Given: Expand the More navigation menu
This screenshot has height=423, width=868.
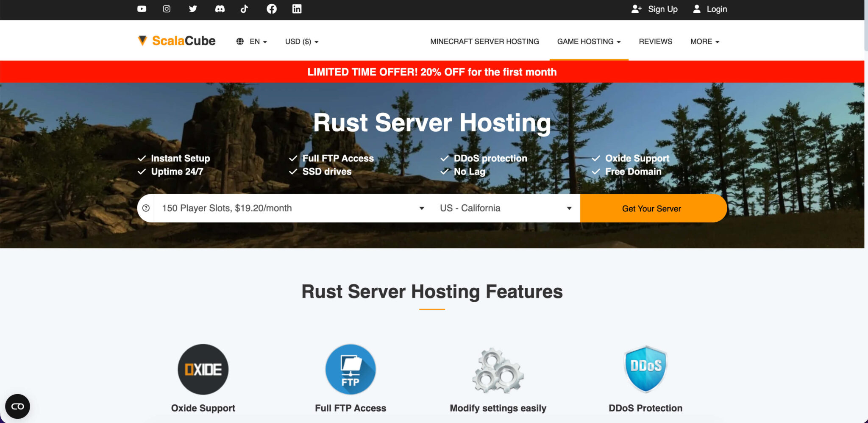Looking at the screenshot, I should click(704, 42).
